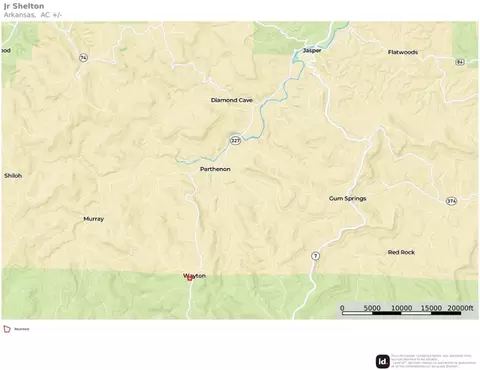The height and width of the screenshot is (370, 480).
Task: Click the Jr Shelton title text
Action: (x=24, y=6)
